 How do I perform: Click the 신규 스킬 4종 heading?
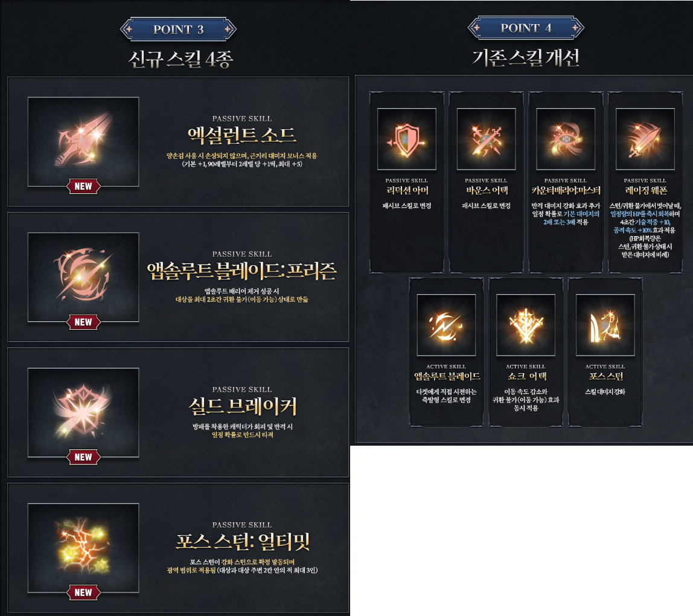click(180, 59)
